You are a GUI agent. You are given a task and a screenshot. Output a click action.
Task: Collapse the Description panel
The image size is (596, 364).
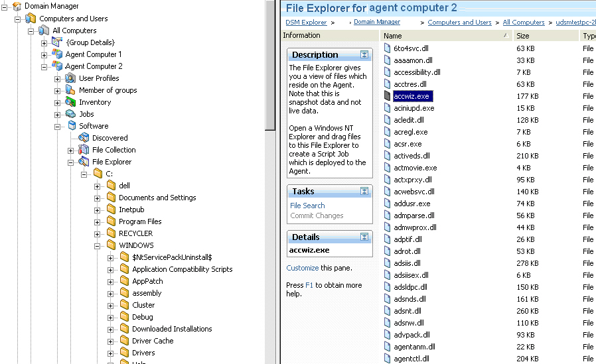point(364,54)
